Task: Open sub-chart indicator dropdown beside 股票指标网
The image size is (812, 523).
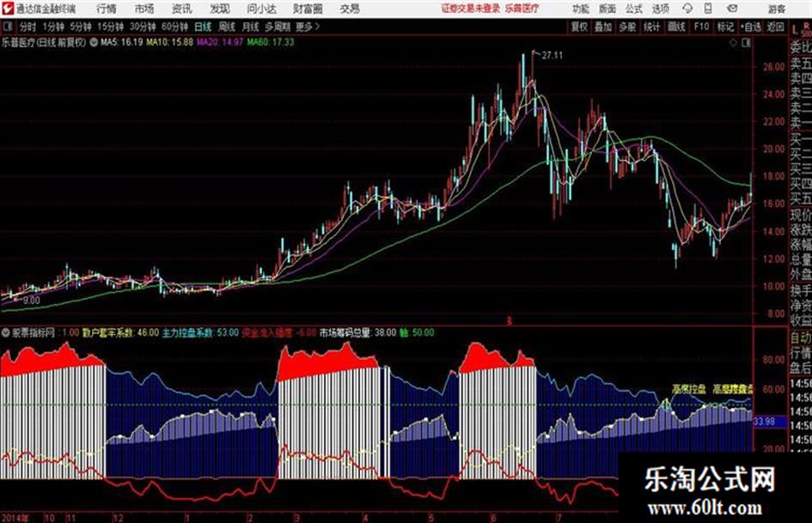Action: (6, 333)
